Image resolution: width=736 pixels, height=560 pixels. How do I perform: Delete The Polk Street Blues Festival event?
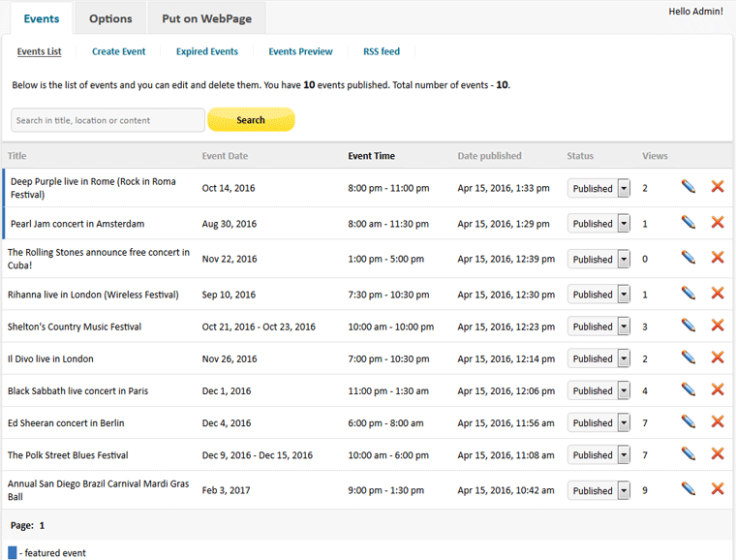point(718,454)
